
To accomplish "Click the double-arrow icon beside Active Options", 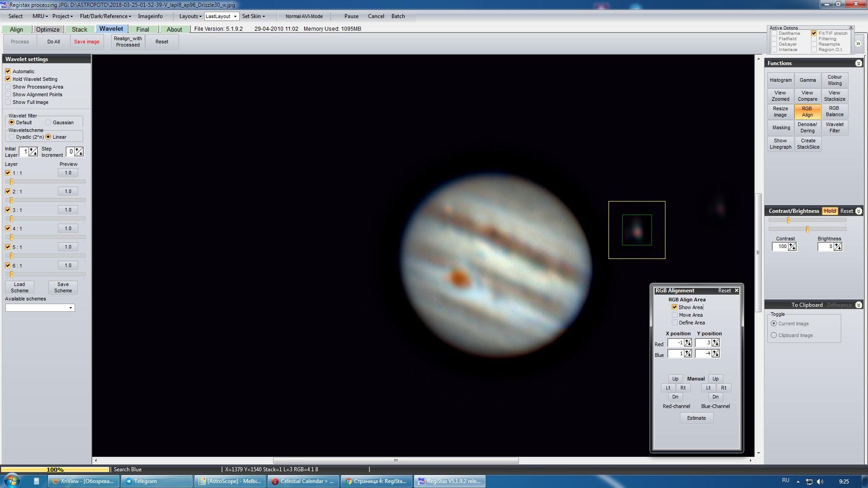I will click(858, 44).
